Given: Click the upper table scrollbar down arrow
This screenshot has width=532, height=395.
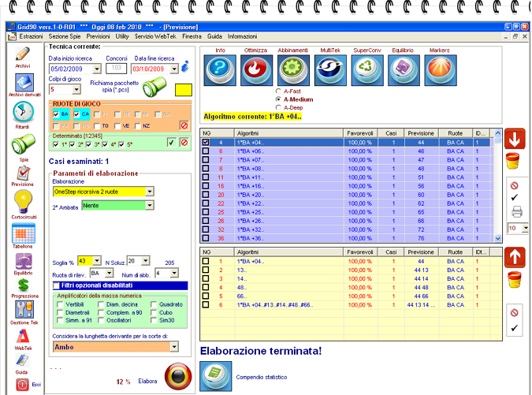Looking at the screenshot, I should tap(498, 238).
